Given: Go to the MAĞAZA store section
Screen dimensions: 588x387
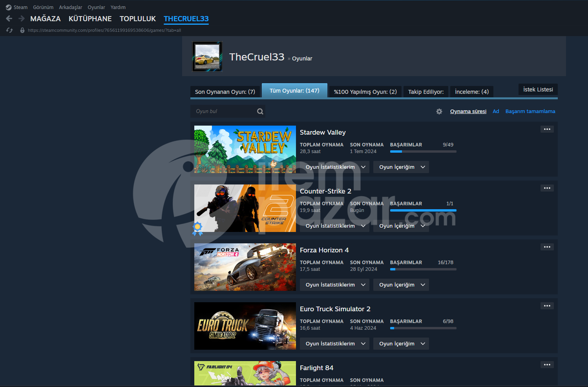Looking at the screenshot, I should pos(46,19).
